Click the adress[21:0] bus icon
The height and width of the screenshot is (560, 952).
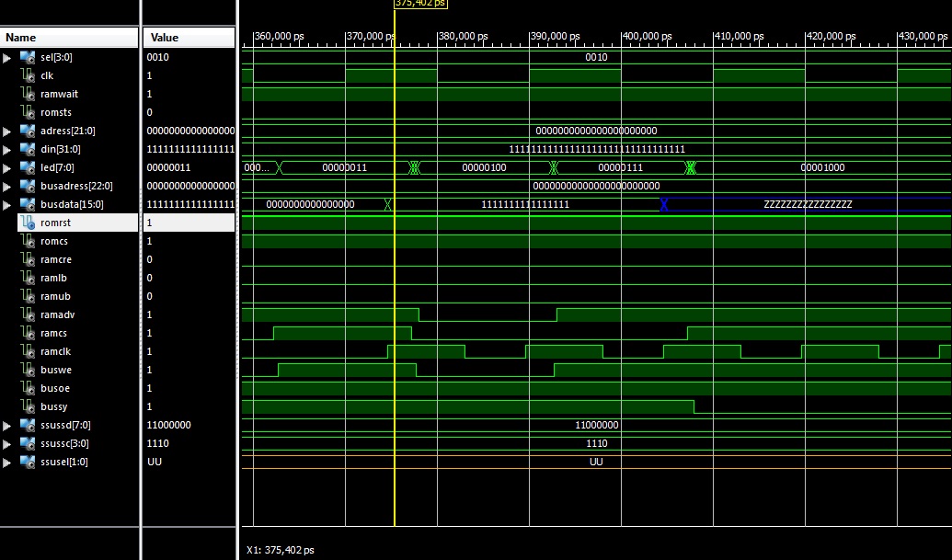click(x=28, y=131)
